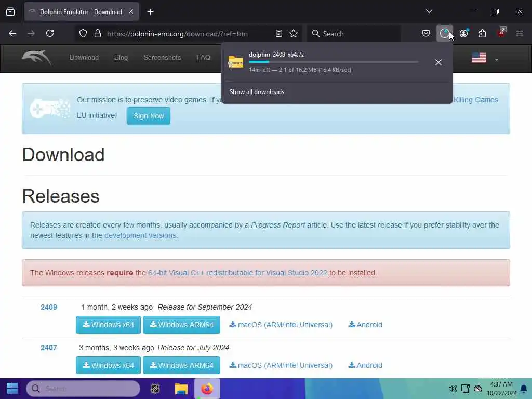Click the 7z archive file icon
Image resolution: width=532 pixels, height=399 pixels.
pyautogui.click(x=236, y=62)
